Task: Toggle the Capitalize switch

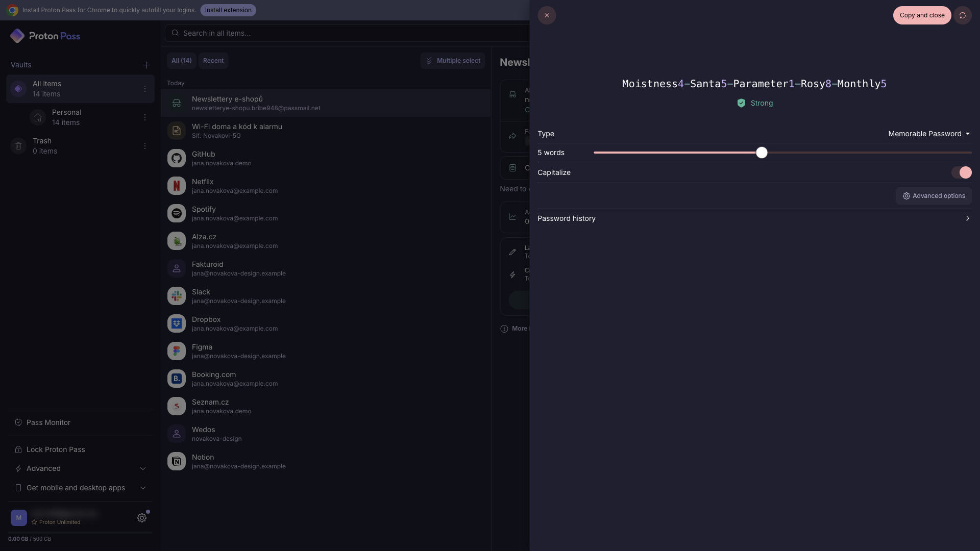Action: 962,172
